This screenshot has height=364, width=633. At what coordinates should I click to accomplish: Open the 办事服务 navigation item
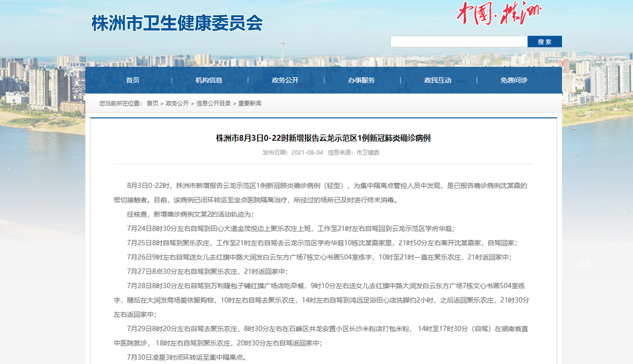361,80
